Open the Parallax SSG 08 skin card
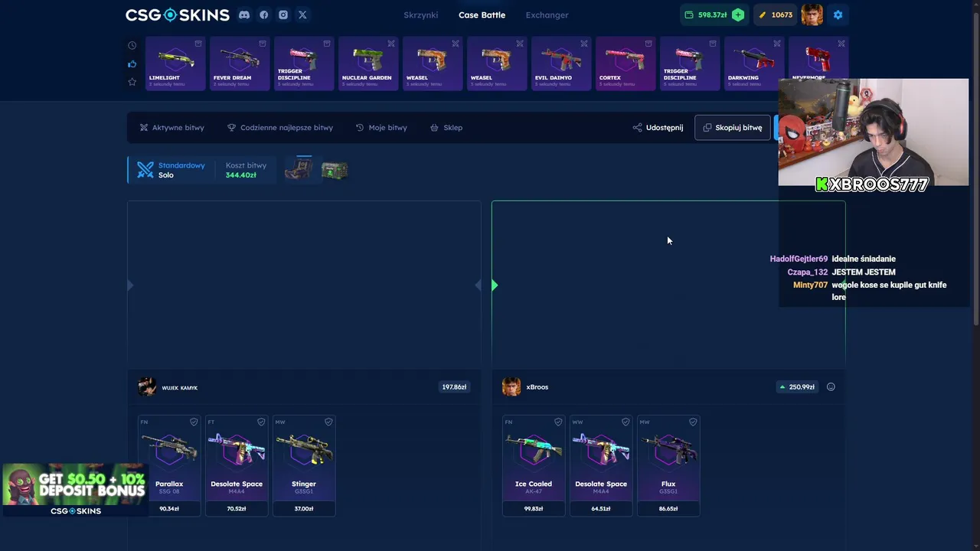980x551 pixels. coord(169,465)
